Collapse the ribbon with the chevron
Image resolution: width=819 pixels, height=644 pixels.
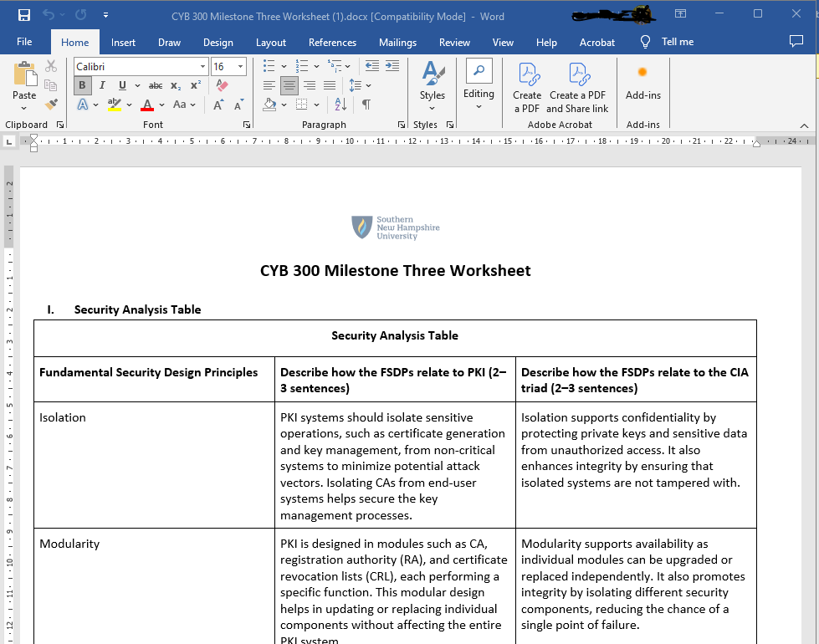pos(804,125)
